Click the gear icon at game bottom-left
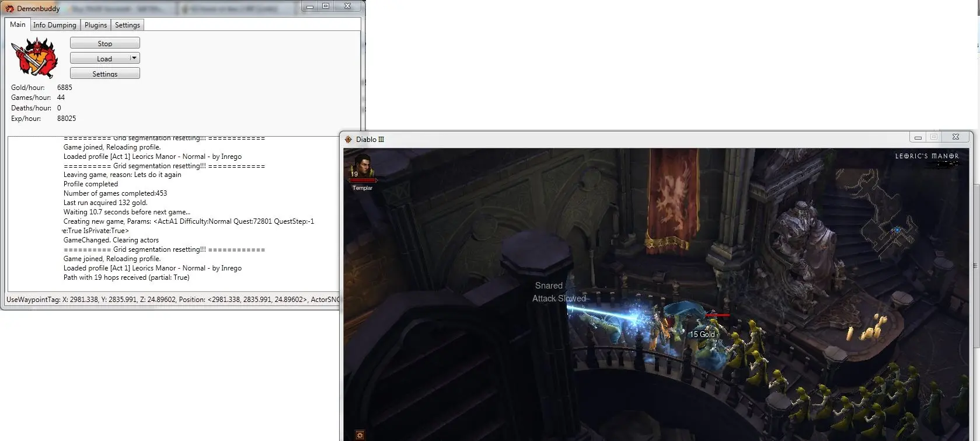The height and width of the screenshot is (441, 980). (360, 435)
